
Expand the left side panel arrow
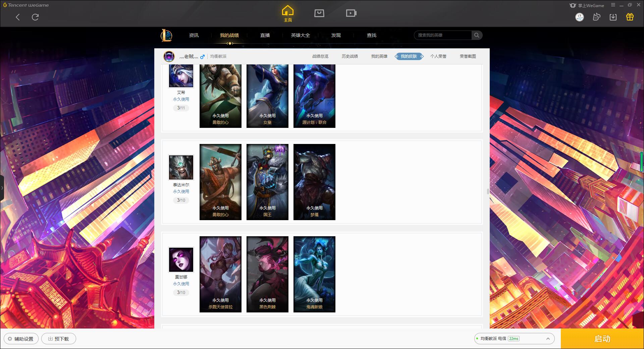(x=2, y=188)
